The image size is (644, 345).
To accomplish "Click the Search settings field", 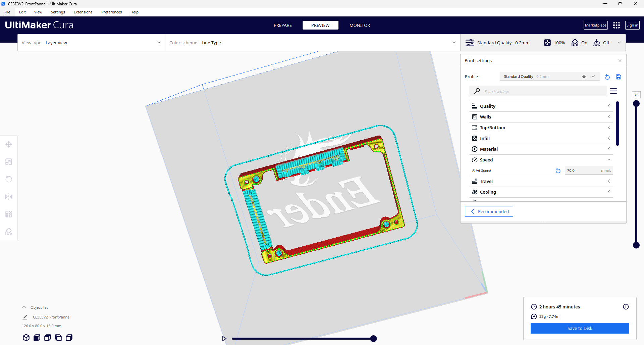I will 538,91.
